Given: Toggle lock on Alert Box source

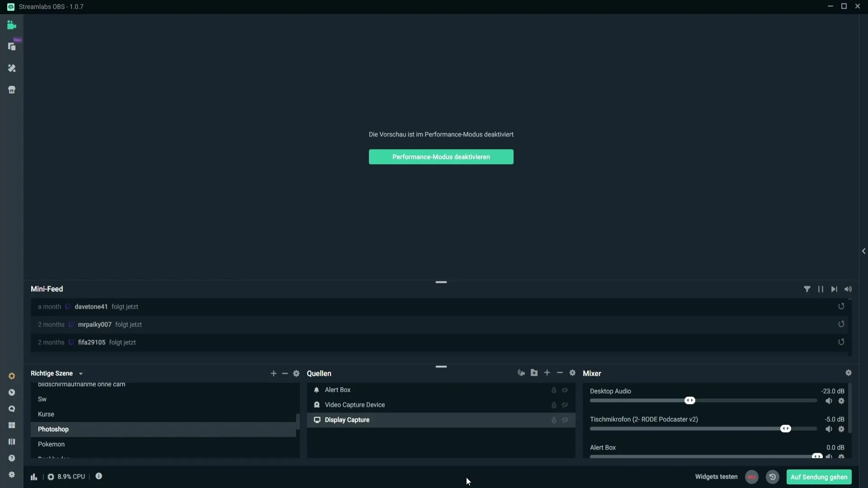Looking at the screenshot, I should point(554,390).
